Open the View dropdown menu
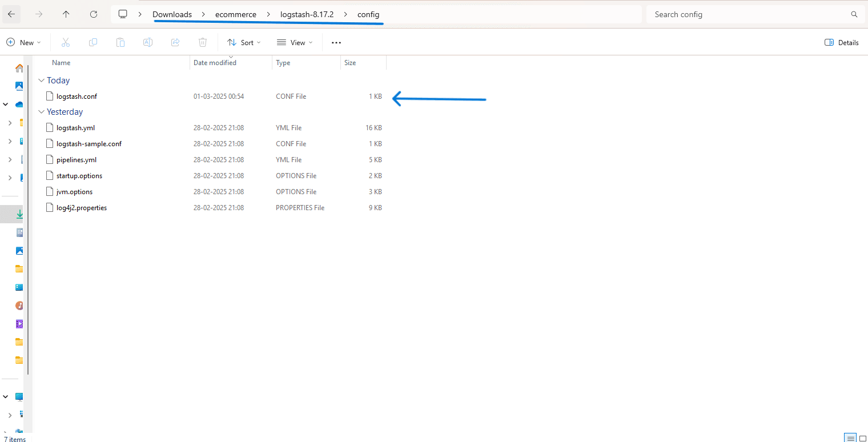This screenshot has height=442, width=868. pos(295,42)
